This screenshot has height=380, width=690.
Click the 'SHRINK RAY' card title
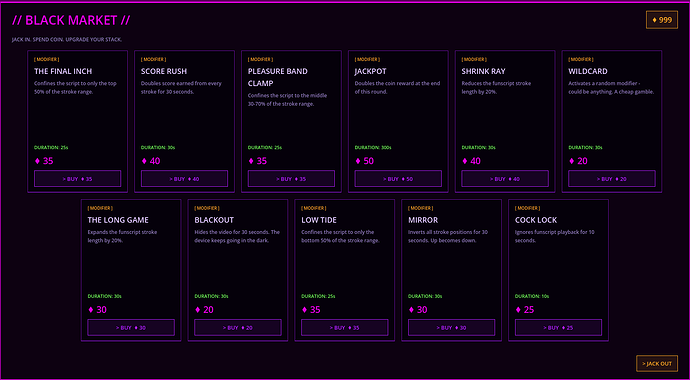tap(484, 71)
